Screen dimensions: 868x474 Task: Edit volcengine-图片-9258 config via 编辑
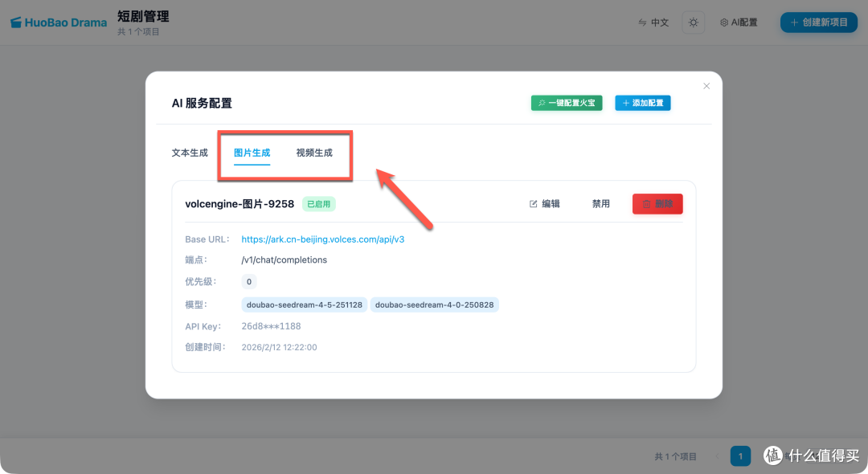pos(545,203)
